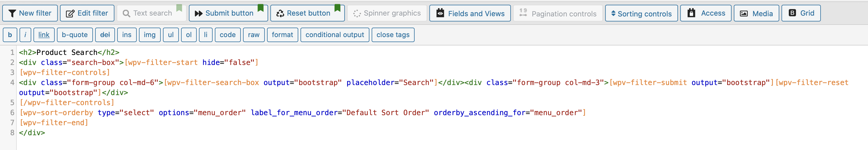Click the Grid bootstrap B icon
This screenshot has width=868, height=150.
pyautogui.click(x=792, y=13)
